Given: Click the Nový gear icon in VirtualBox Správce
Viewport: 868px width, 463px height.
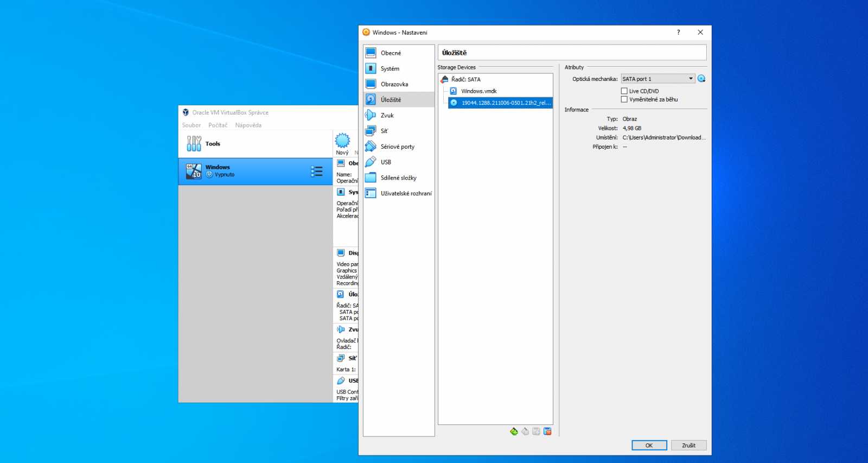Looking at the screenshot, I should pyautogui.click(x=342, y=141).
